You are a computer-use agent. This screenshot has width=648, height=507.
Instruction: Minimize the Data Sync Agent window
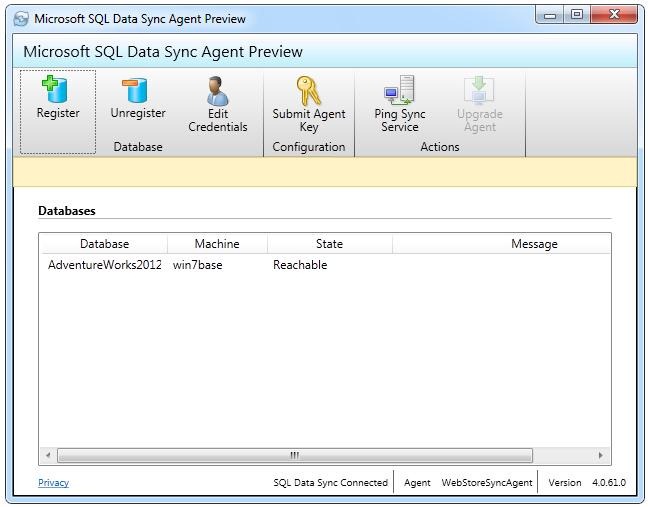coord(550,15)
